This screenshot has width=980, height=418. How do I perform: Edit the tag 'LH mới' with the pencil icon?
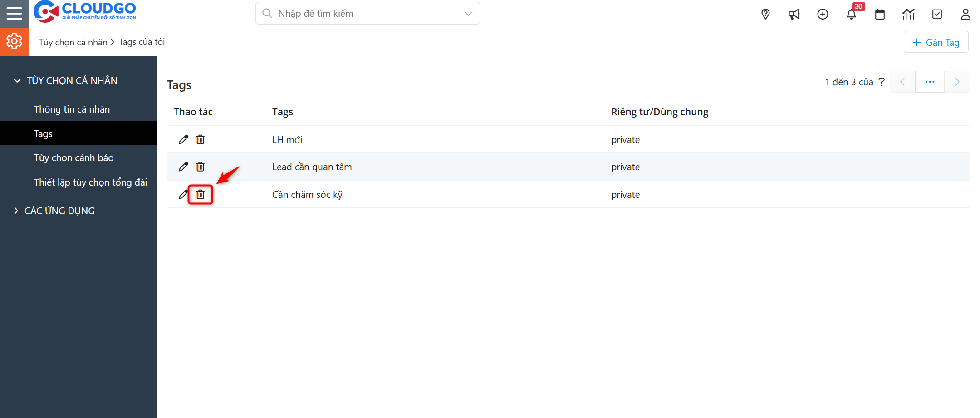pos(183,139)
